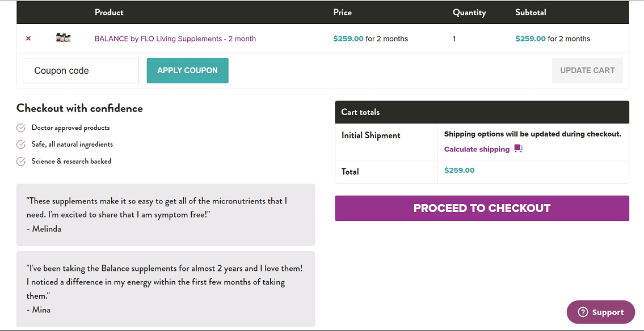Click Shipping options will be updated text

533,134
